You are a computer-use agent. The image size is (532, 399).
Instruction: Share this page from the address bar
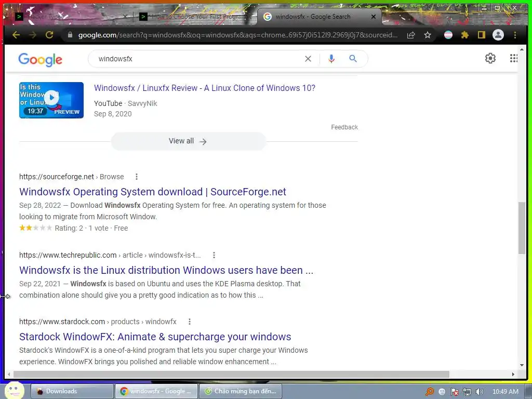click(411, 35)
